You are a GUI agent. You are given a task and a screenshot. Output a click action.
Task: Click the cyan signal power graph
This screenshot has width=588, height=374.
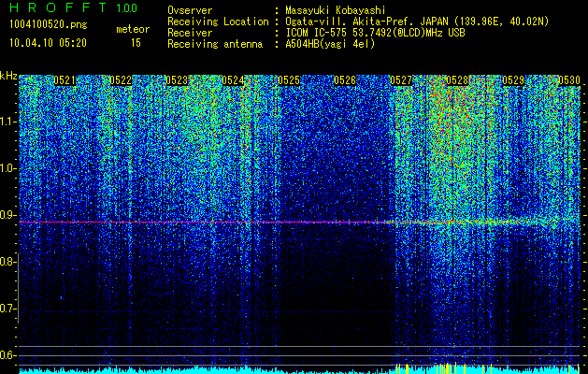tap(299, 370)
